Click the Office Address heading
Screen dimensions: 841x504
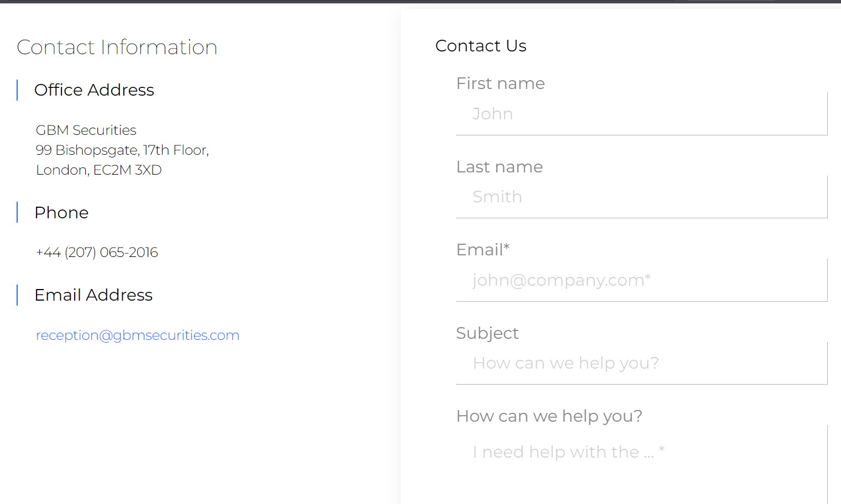[x=94, y=90]
